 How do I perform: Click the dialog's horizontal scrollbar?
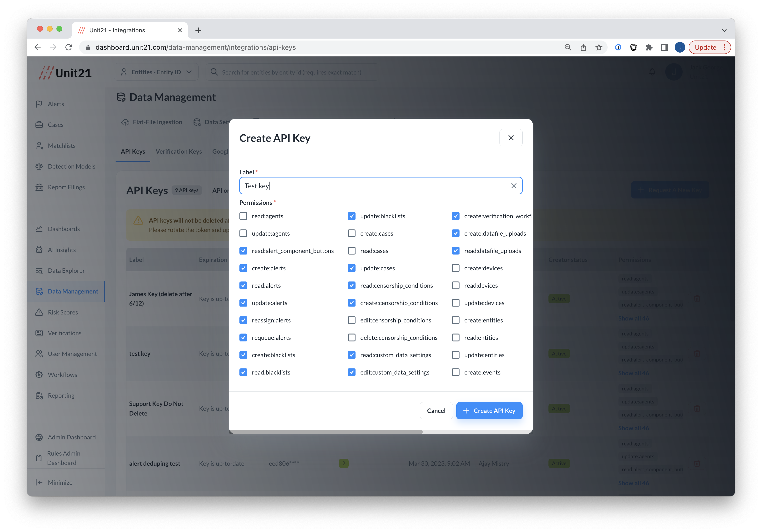[326, 432]
